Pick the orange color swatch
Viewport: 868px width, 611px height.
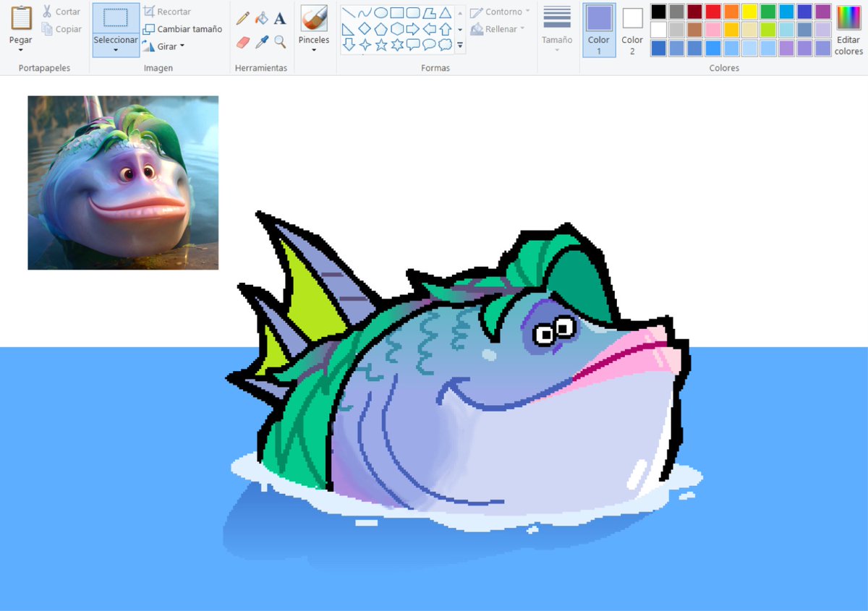point(731,12)
